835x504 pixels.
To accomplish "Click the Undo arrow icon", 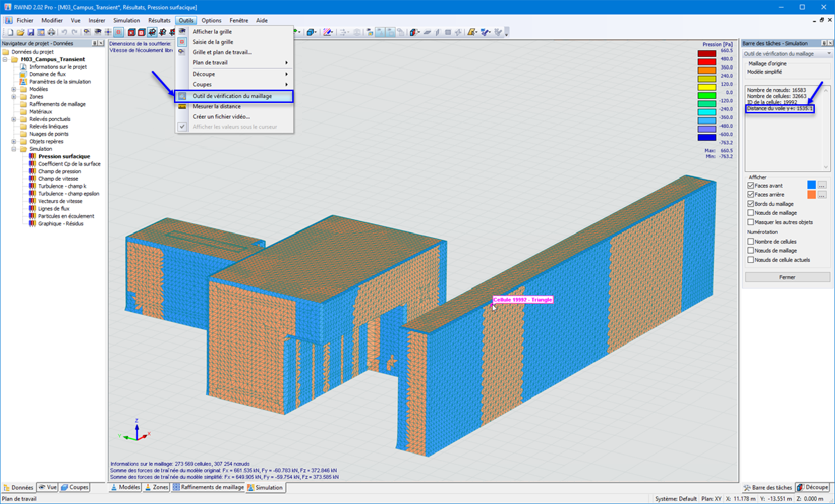I will pyautogui.click(x=63, y=32).
